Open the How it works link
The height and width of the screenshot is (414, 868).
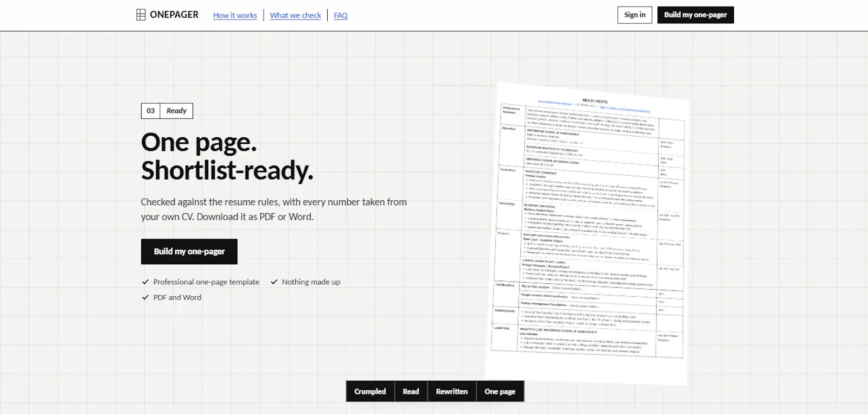[x=235, y=15]
